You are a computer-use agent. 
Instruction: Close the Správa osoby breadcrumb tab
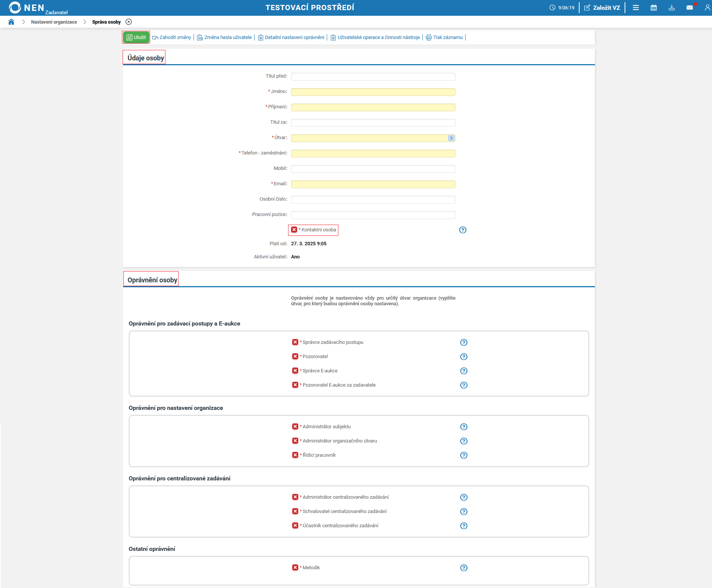(x=129, y=22)
